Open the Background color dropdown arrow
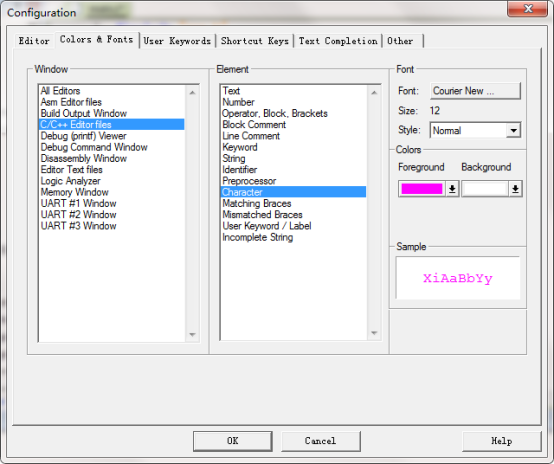Screen dimensions: 554x464 [515, 189]
